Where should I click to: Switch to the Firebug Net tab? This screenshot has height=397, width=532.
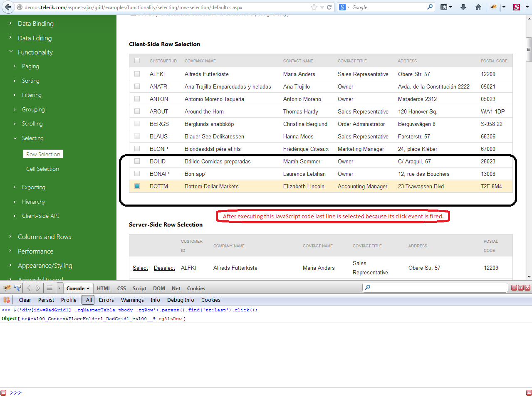(x=176, y=288)
